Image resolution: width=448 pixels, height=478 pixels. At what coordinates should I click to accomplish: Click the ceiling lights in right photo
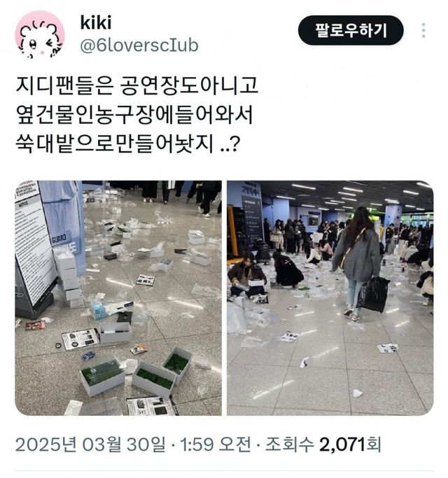click(x=352, y=195)
